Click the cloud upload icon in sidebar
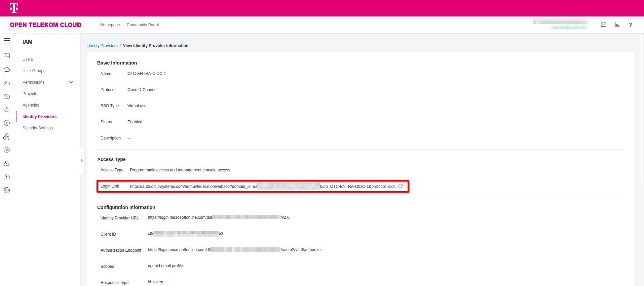 pos(7,96)
